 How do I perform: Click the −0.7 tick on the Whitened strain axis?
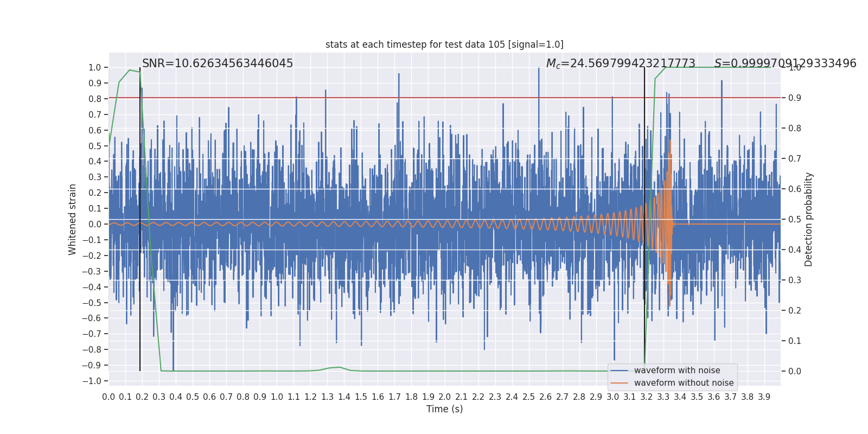coord(92,334)
